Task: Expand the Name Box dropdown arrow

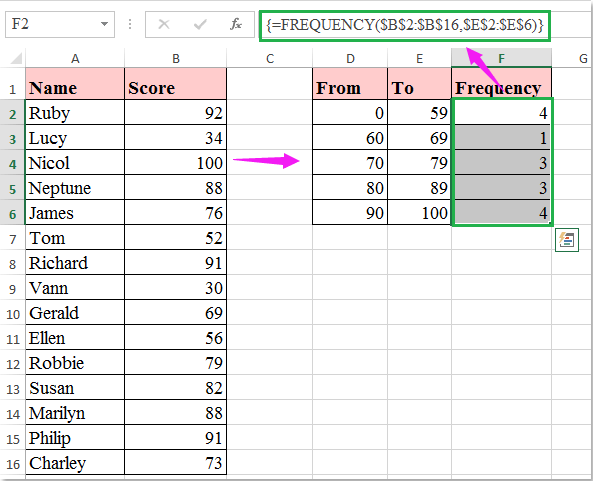Action: (x=104, y=25)
